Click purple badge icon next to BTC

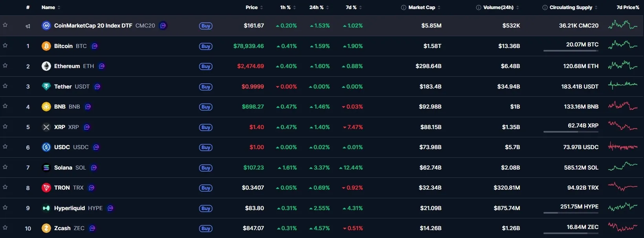point(95,46)
